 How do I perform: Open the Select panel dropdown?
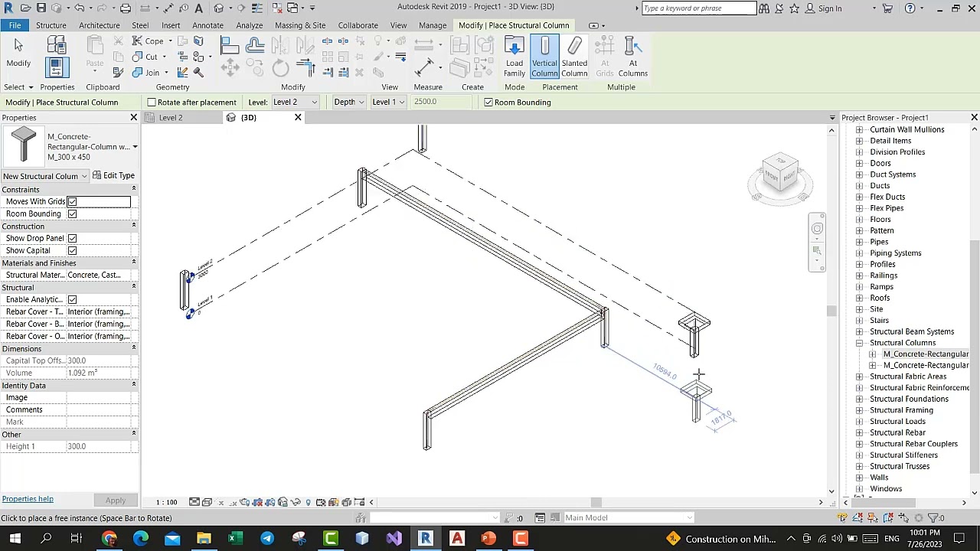pos(18,87)
